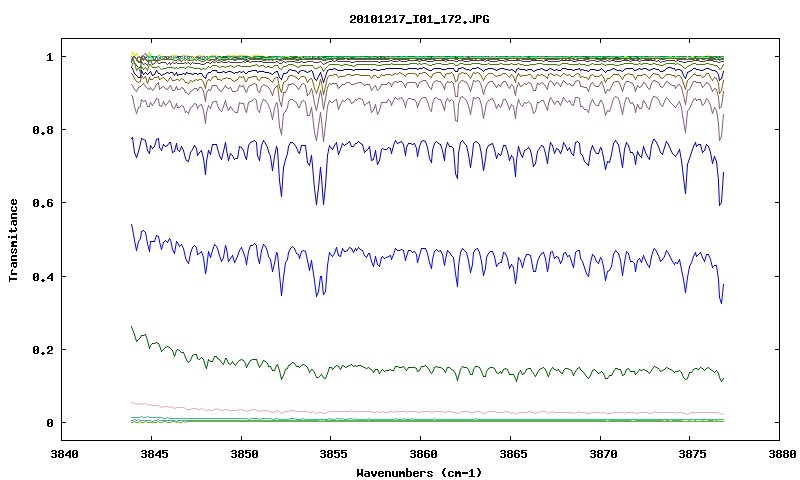Viewport: 800px width, 480px height.
Task: Click the x-axis tick label 3880
Action: [782, 454]
